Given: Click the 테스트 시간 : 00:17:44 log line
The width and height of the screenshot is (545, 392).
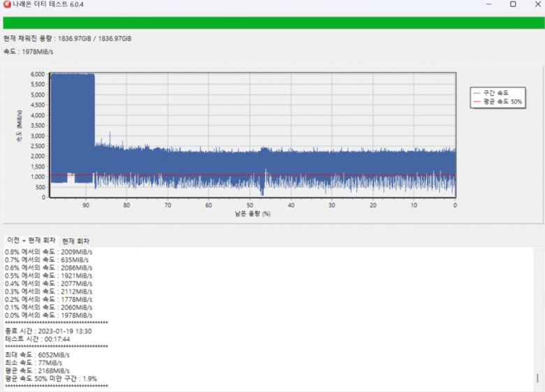Looking at the screenshot, I should (37, 339).
